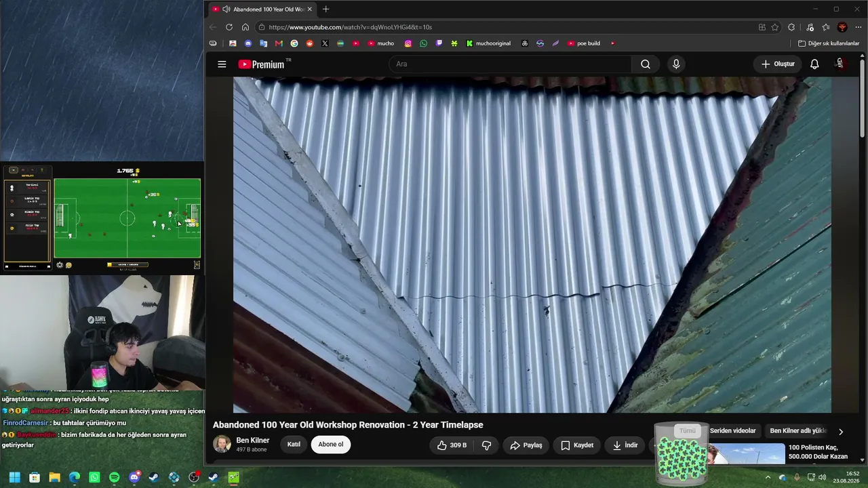Open browser extensions puzzle icon
868x488 pixels.
791,27
